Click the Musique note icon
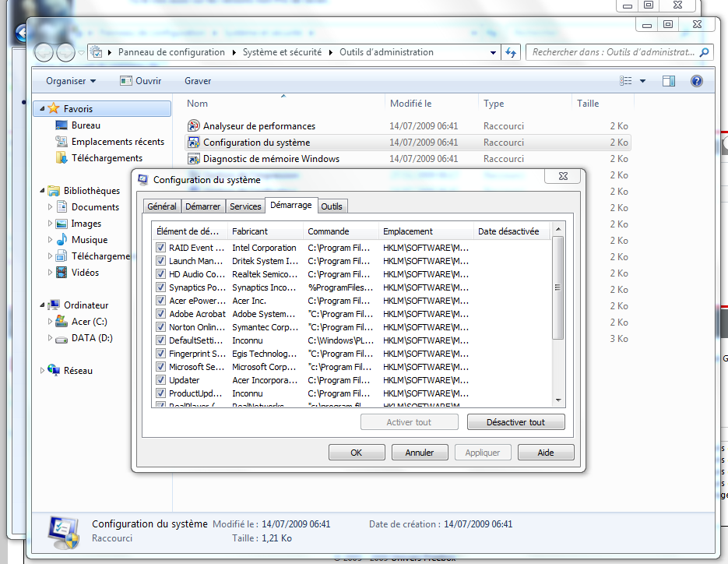The width and height of the screenshot is (728, 564). pyautogui.click(x=62, y=240)
